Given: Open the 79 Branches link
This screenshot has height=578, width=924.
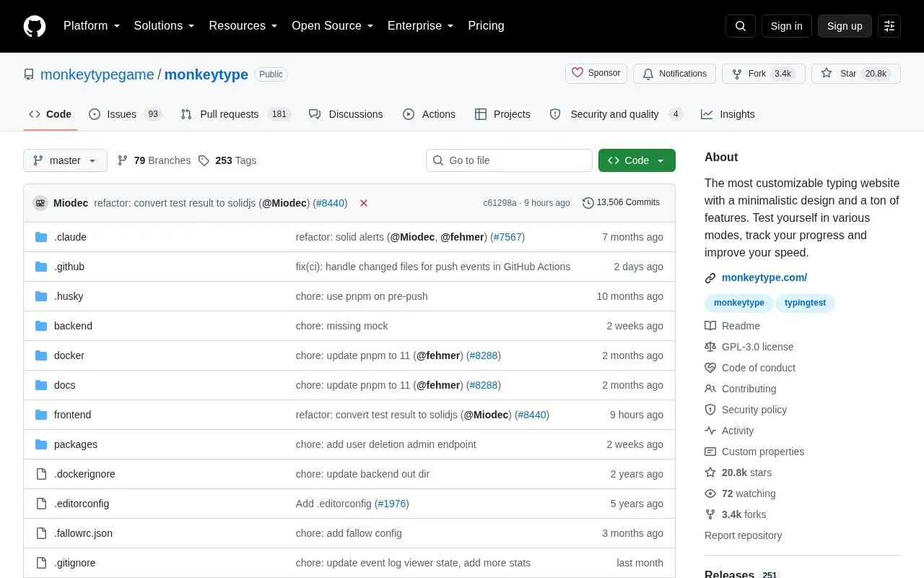Looking at the screenshot, I should (154, 160).
